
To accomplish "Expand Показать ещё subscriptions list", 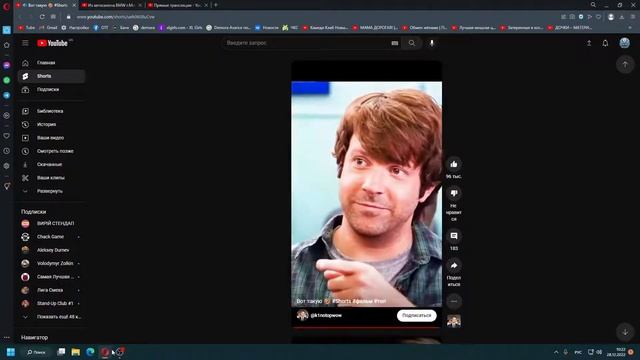I will [51, 317].
